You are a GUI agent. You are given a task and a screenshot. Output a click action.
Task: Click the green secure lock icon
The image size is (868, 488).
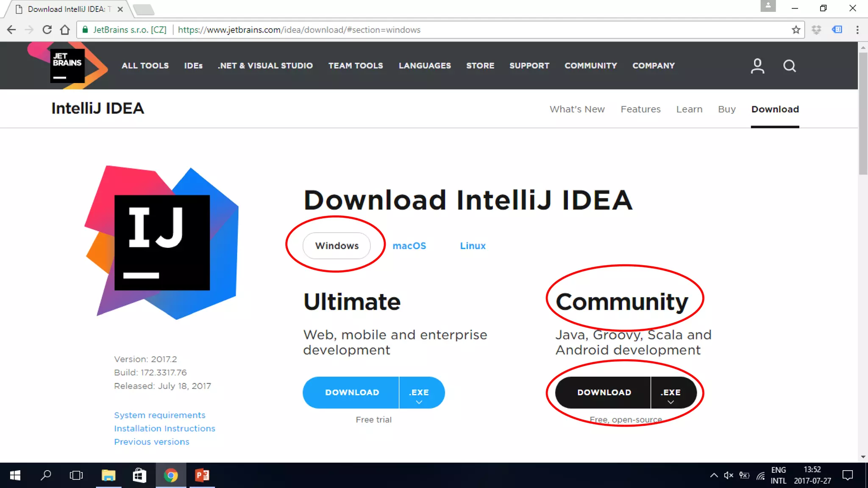pyautogui.click(x=85, y=30)
